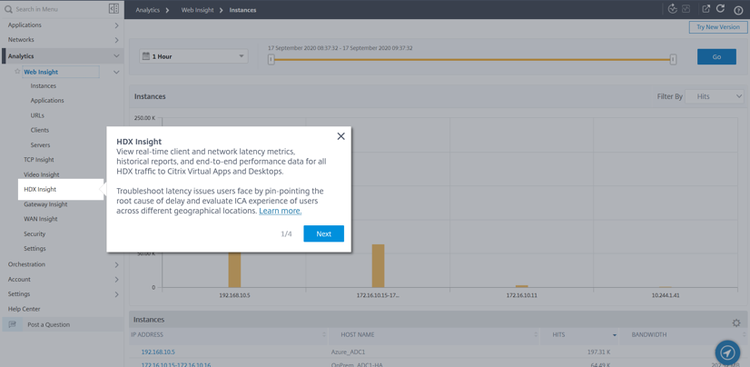
Task: Collapse the Analytics menu chevron
Action: coord(116,56)
